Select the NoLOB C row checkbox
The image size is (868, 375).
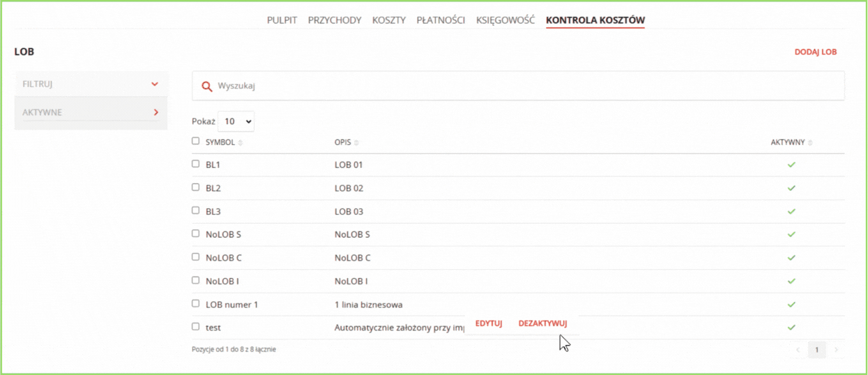tap(195, 257)
